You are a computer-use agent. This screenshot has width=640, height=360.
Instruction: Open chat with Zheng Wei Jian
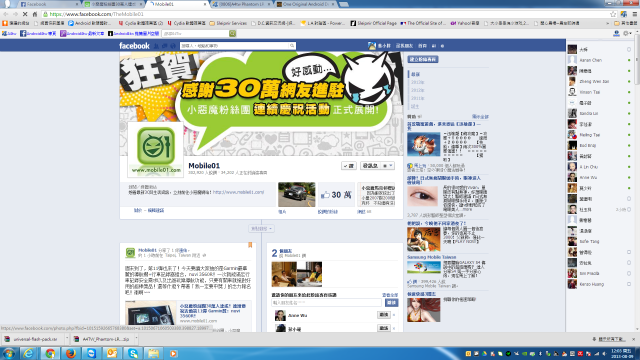(594, 81)
